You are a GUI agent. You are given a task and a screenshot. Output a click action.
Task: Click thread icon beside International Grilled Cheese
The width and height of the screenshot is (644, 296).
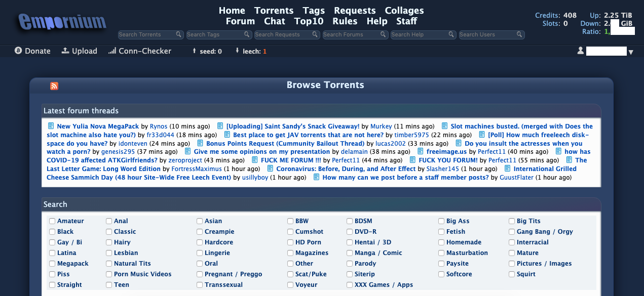(508, 168)
